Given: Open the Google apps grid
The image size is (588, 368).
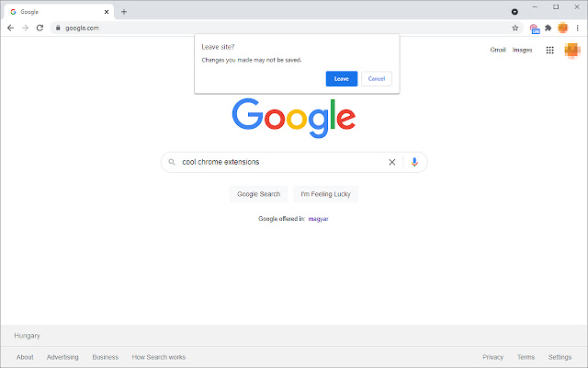Looking at the screenshot, I should pyautogui.click(x=549, y=50).
